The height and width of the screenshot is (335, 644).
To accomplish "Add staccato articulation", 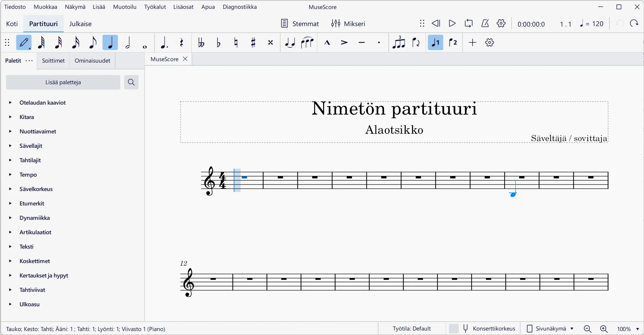I will (379, 43).
